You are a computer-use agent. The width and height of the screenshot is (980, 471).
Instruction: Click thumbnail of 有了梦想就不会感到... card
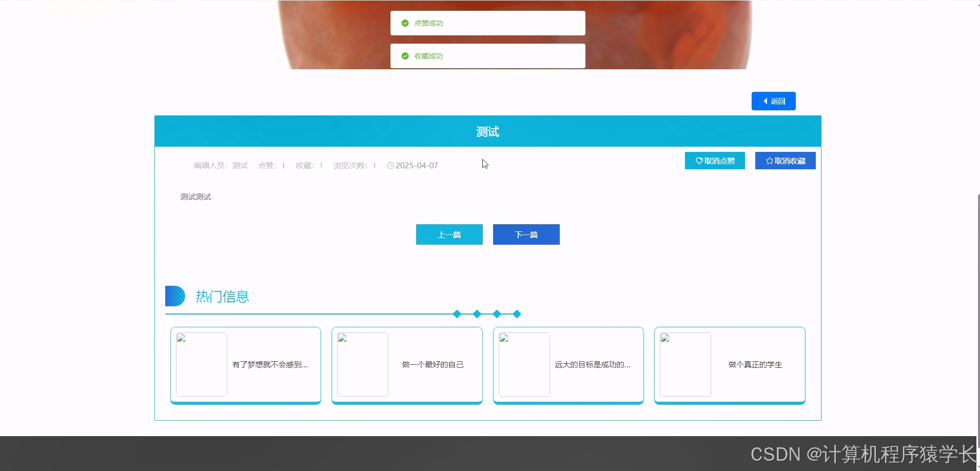coord(202,364)
